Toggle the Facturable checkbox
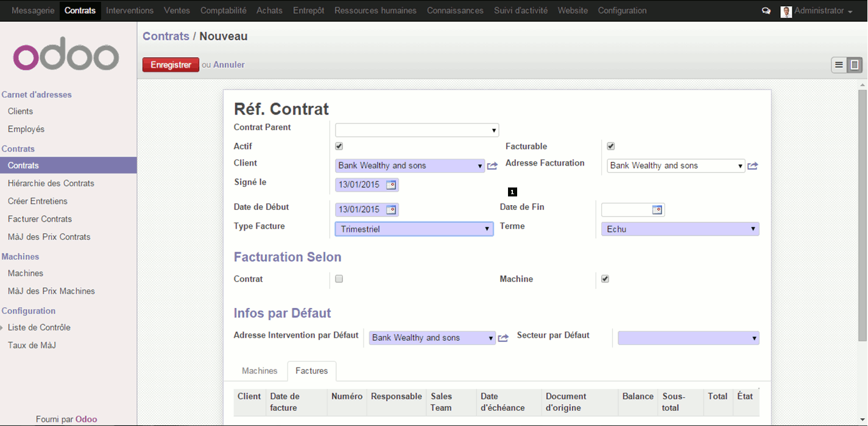 (611, 147)
